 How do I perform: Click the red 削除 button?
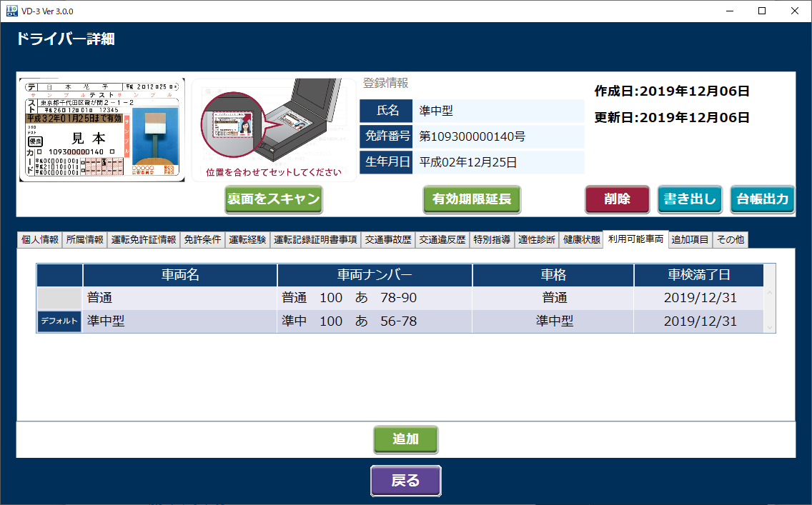[617, 199]
